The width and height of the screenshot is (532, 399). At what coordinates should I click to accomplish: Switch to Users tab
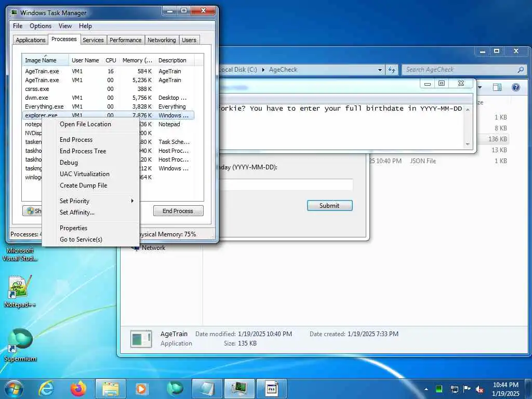pyautogui.click(x=189, y=40)
